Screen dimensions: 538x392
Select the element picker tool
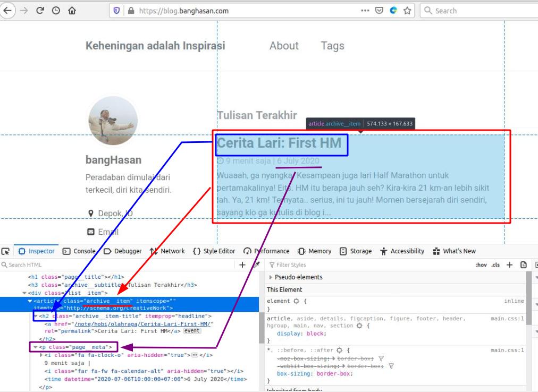pos(6,251)
